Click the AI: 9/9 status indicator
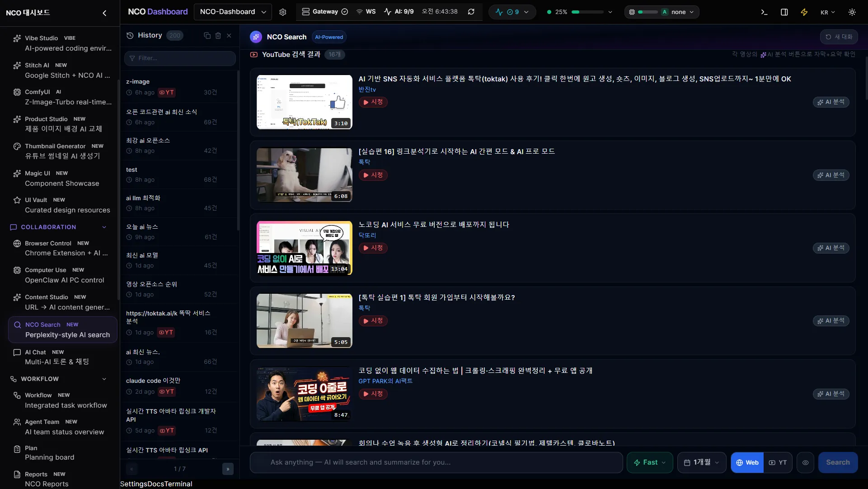 coord(399,12)
